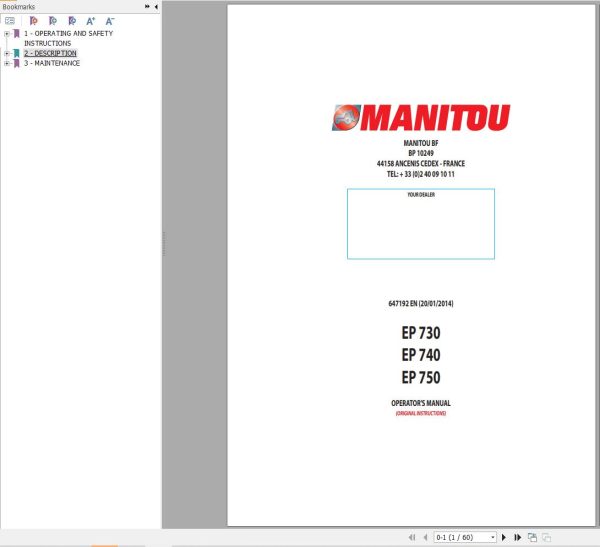Click the next view icon in status bar
The image size is (600, 547).
546,537
